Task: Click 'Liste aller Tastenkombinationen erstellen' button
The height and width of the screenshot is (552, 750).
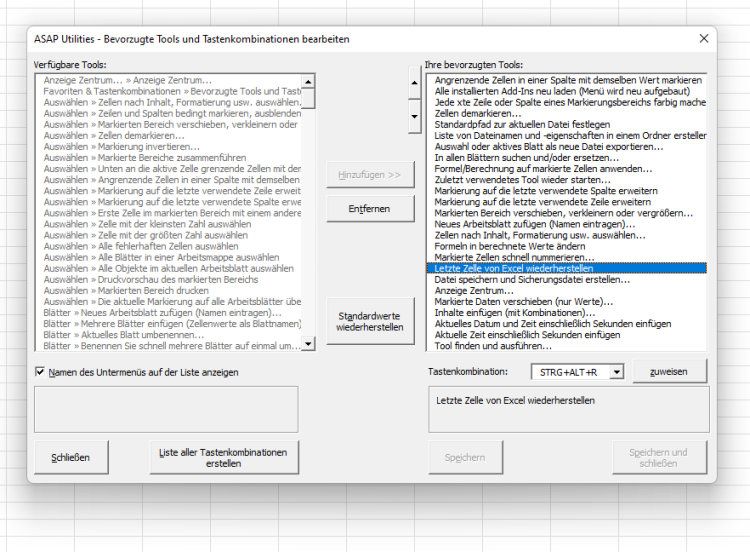Action: pos(223,457)
